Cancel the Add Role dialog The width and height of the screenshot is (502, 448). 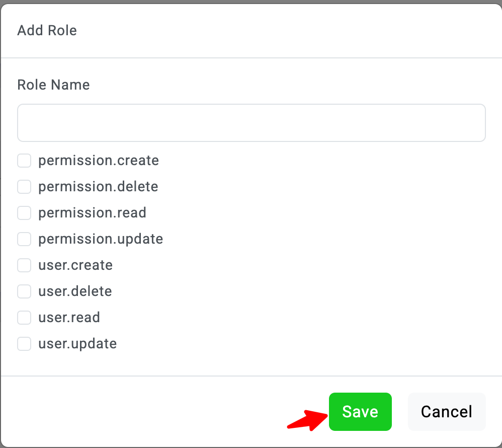(x=446, y=412)
